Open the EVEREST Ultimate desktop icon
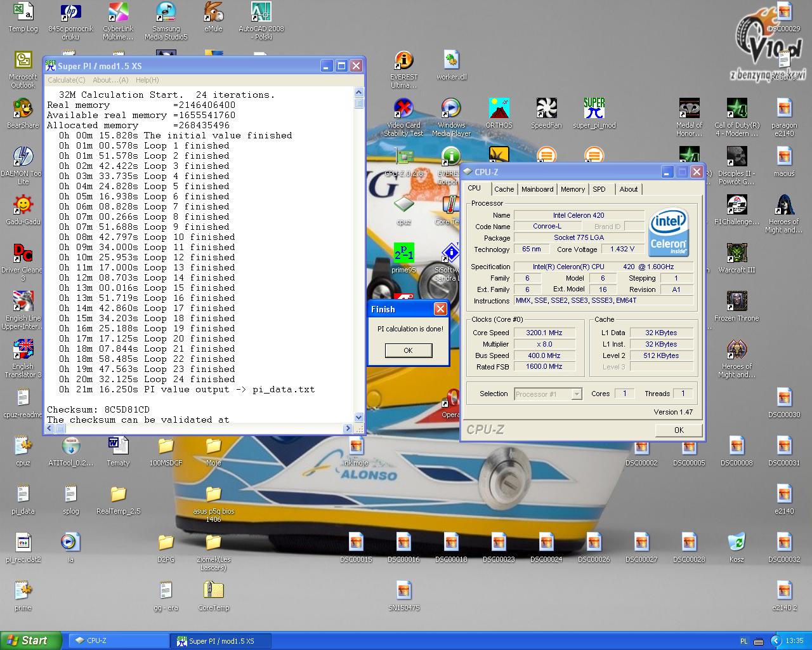The width and height of the screenshot is (812, 650). [403, 69]
